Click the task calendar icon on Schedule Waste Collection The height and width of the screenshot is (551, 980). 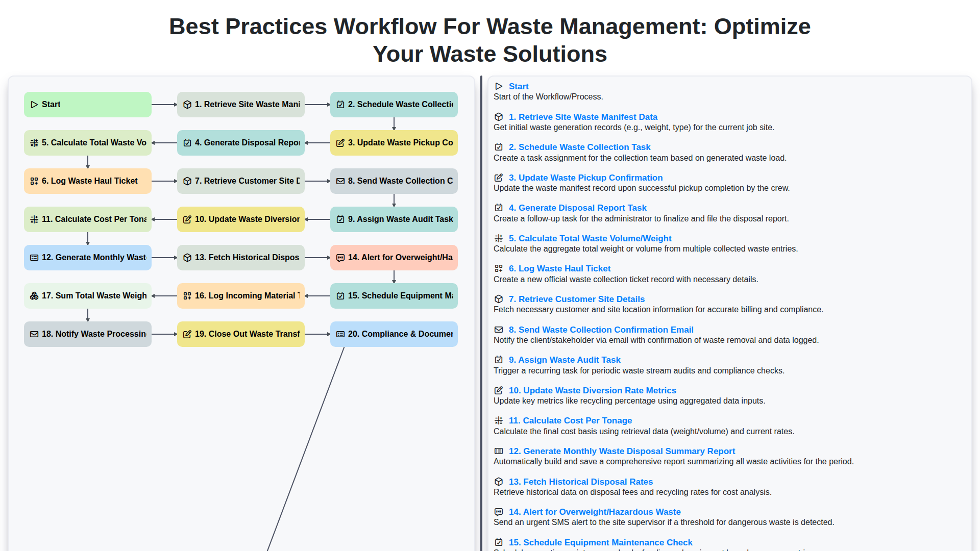(340, 104)
